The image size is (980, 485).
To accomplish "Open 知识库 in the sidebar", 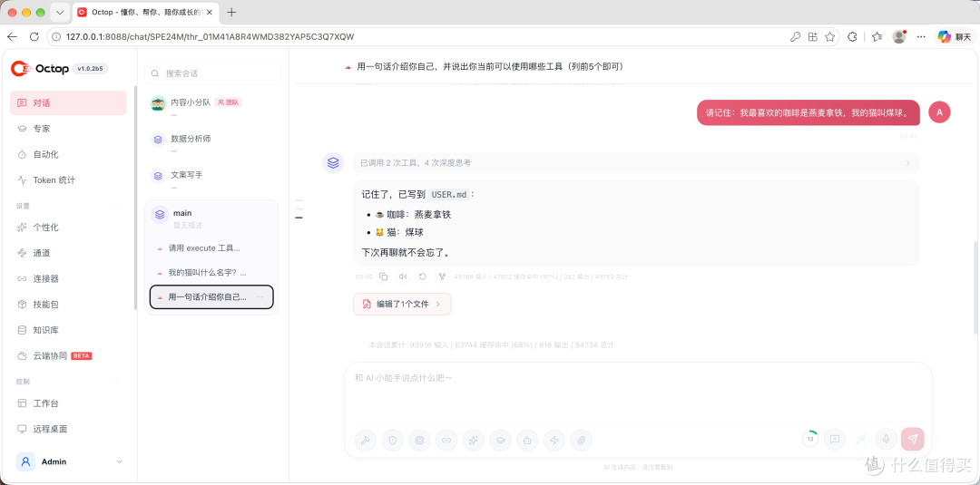I will coord(68,330).
